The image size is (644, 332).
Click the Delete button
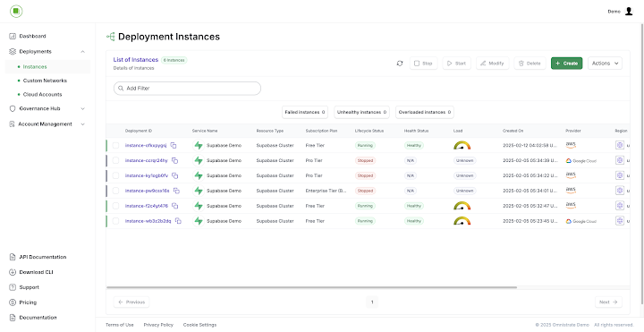pos(530,64)
